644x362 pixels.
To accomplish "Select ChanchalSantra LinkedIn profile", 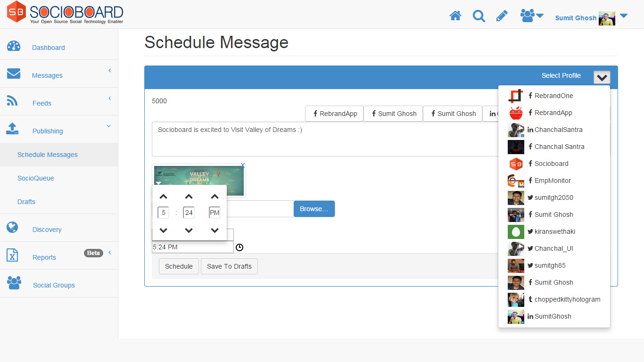I will pyautogui.click(x=554, y=130).
